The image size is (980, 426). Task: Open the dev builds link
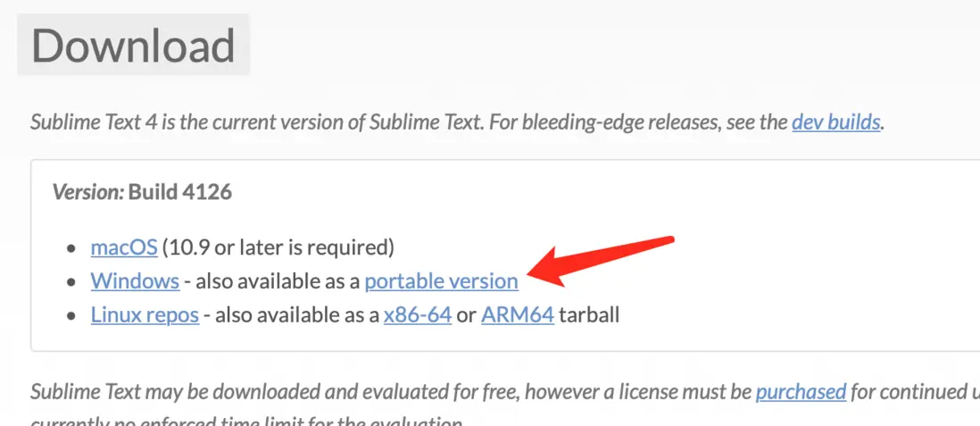click(x=836, y=122)
